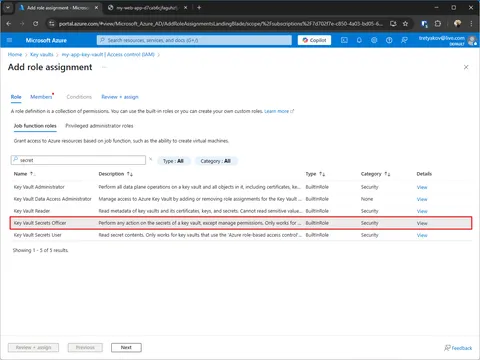Image resolution: width=480 pixels, height=360 pixels.
Task: Open the install app icon in address bar
Action: click(393, 24)
